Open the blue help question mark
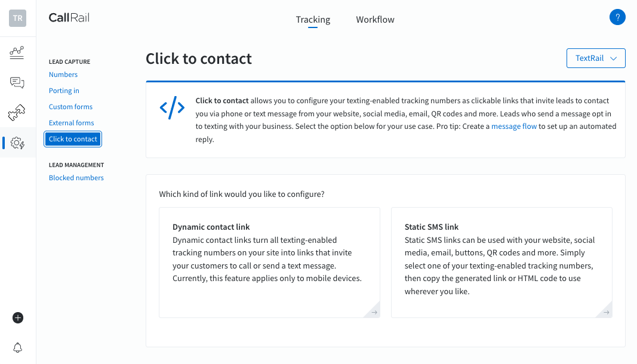This screenshot has width=637, height=364. tap(617, 17)
